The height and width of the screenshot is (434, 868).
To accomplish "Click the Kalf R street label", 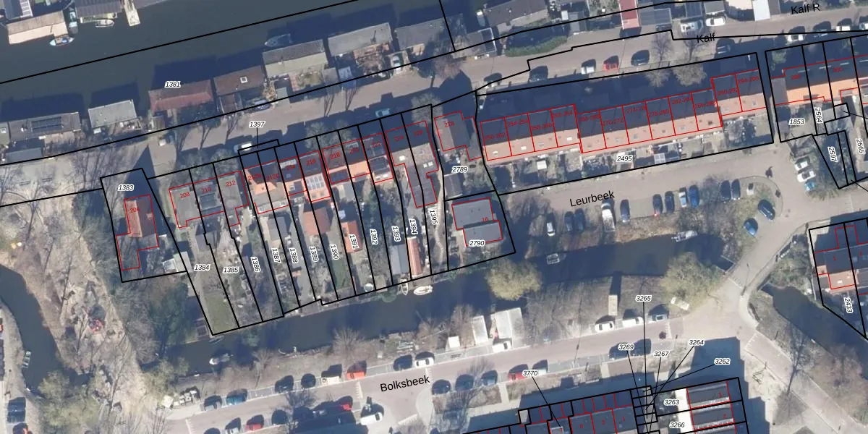I will coord(805,9).
